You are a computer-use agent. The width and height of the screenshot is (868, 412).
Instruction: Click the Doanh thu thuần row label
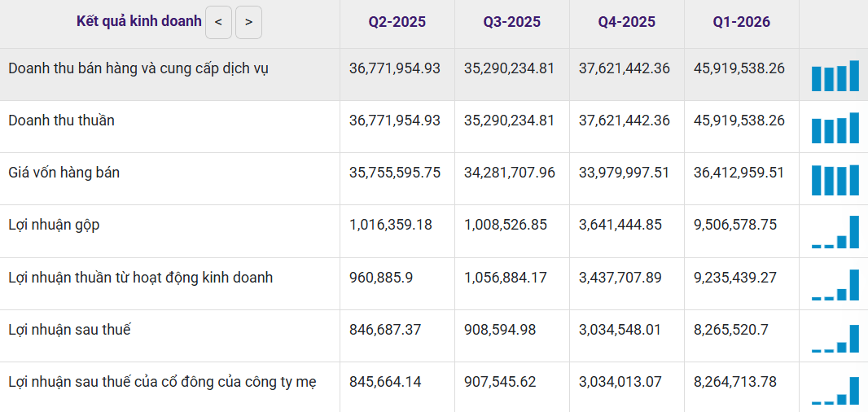pos(61,121)
